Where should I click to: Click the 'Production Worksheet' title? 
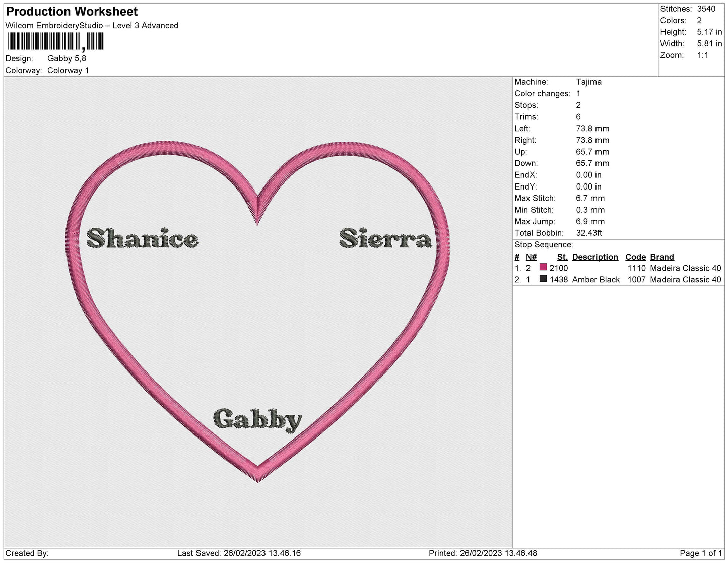click(x=72, y=12)
